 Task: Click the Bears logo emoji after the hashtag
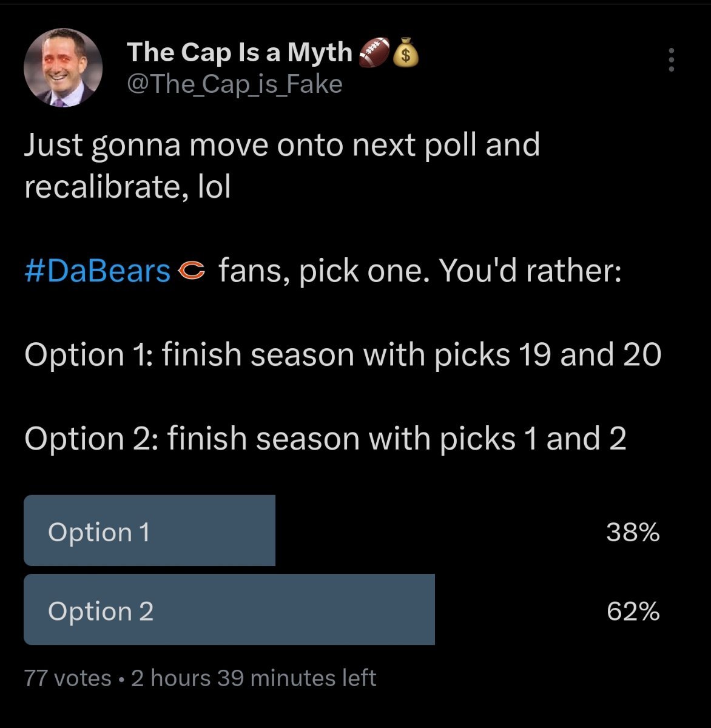[192, 271]
